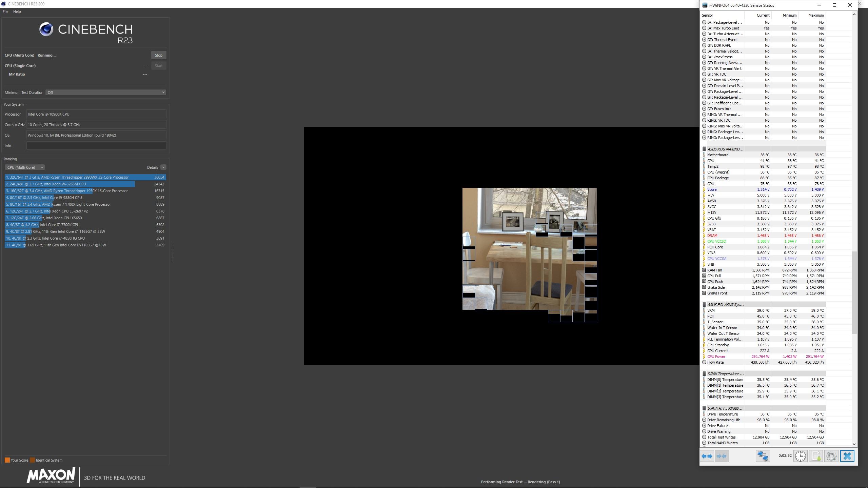
Task: Stop the running Multi Core test
Action: tap(158, 55)
